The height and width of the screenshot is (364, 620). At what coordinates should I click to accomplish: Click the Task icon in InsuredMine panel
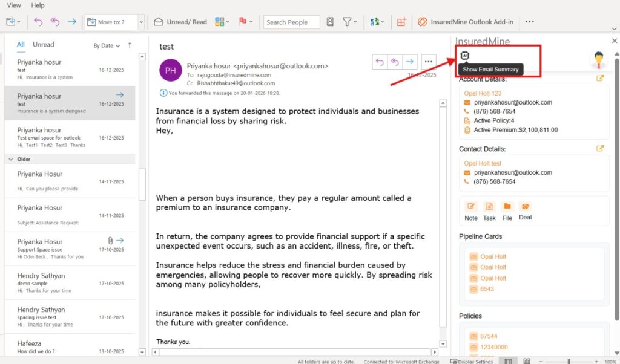pyautogui.click(x=489, y=207)
